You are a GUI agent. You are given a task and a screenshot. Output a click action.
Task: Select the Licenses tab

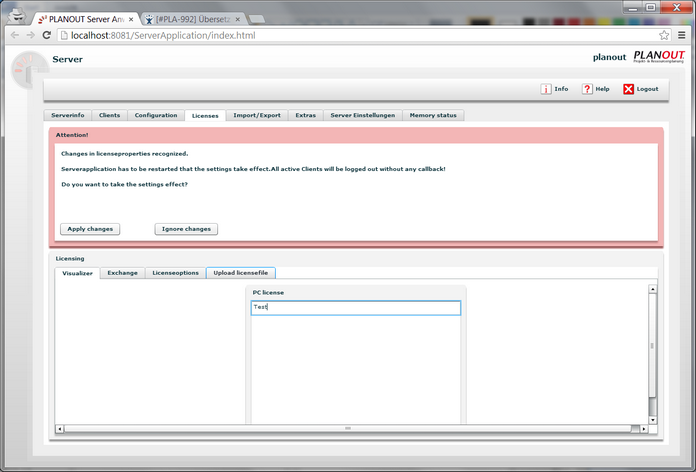pyautogui.click(x=205, y=115)
